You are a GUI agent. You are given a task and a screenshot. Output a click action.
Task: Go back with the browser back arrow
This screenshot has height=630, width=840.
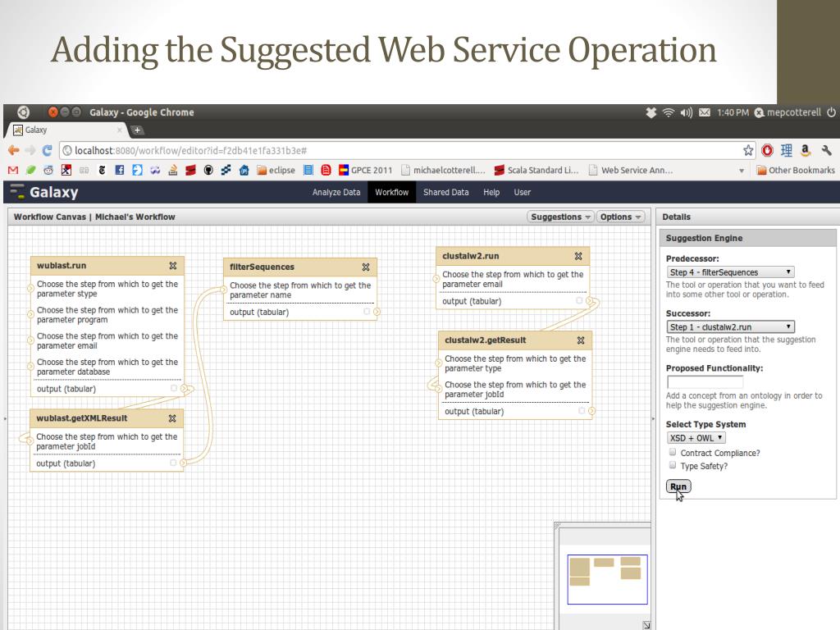tap(13, 151)
